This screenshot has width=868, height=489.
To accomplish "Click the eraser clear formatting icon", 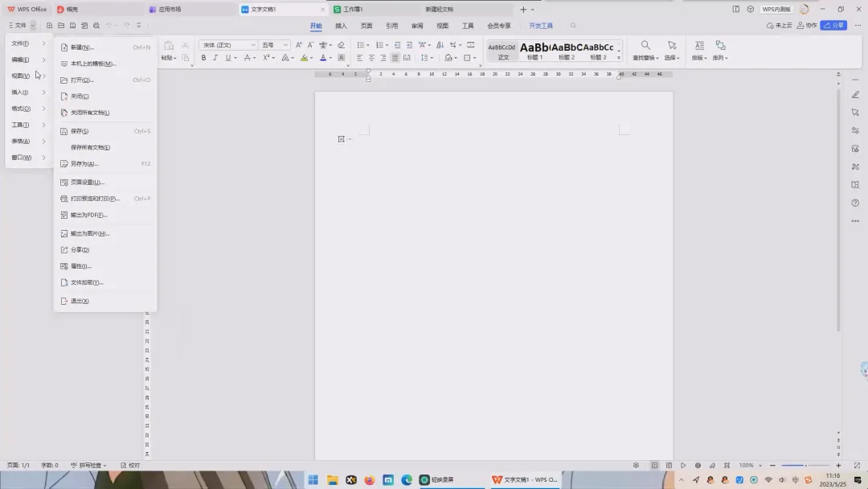I will point(341,45).
